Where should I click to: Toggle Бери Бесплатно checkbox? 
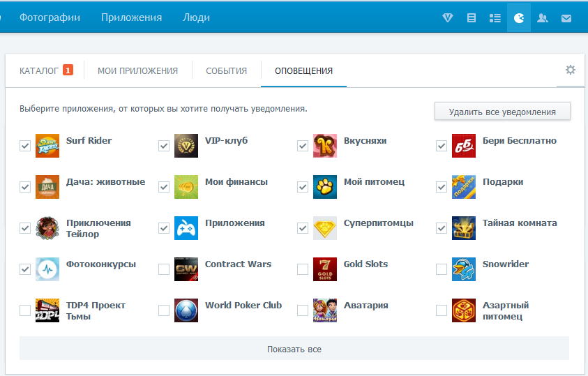pos(442,146)
